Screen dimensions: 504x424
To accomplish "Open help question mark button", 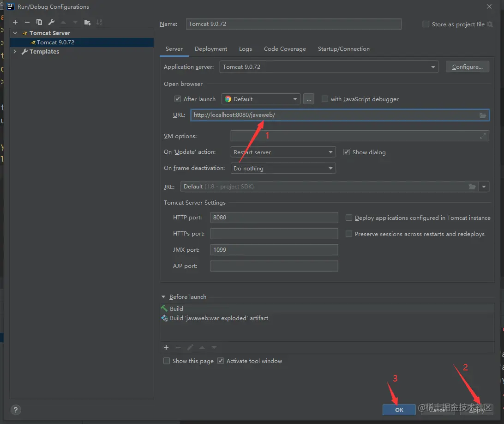I will [15, 410].
